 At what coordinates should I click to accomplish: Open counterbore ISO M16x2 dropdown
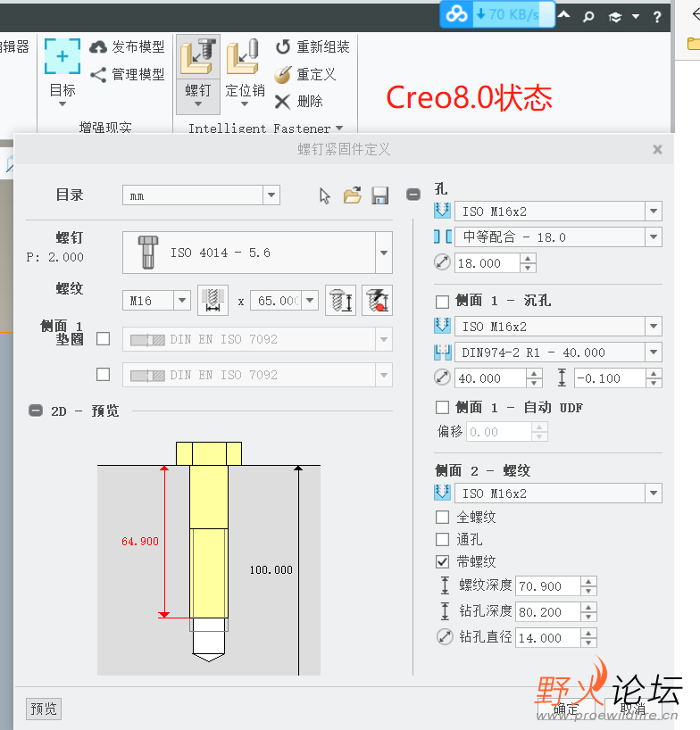[654, 326]
